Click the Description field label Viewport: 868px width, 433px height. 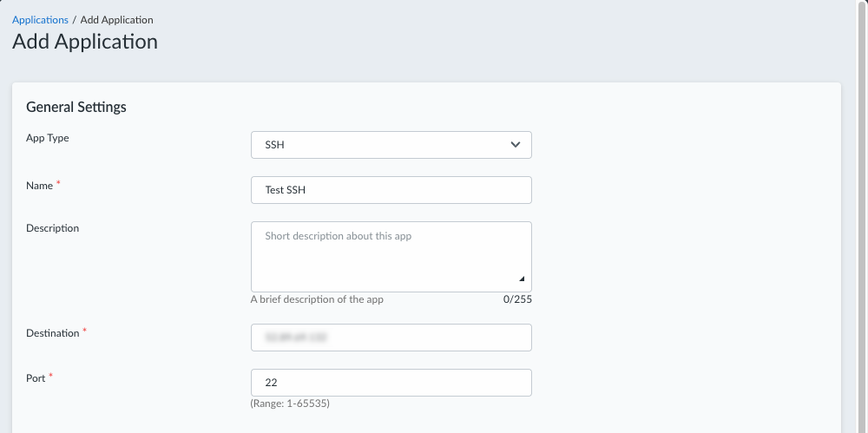point(53,228)
